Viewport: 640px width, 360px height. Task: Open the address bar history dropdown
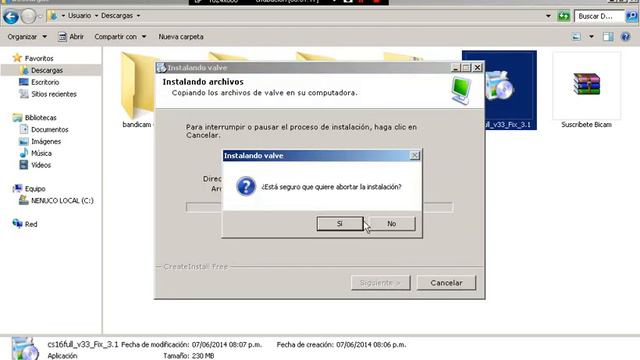pos(548,16)
